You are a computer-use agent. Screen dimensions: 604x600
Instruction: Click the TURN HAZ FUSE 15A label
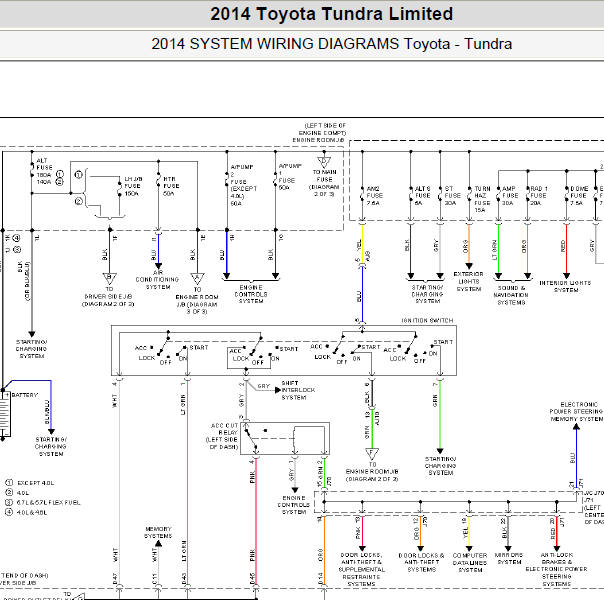click(x=482, y=199)
